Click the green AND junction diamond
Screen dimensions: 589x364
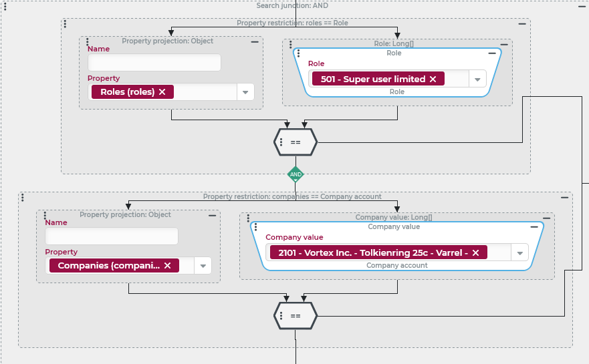pos(296,174)
